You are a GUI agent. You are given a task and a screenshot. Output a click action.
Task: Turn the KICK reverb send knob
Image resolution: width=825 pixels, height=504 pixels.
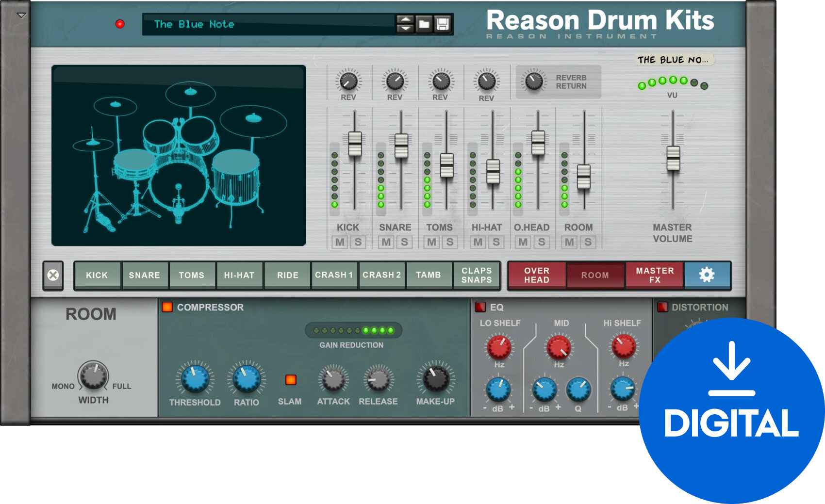point(348,81)
